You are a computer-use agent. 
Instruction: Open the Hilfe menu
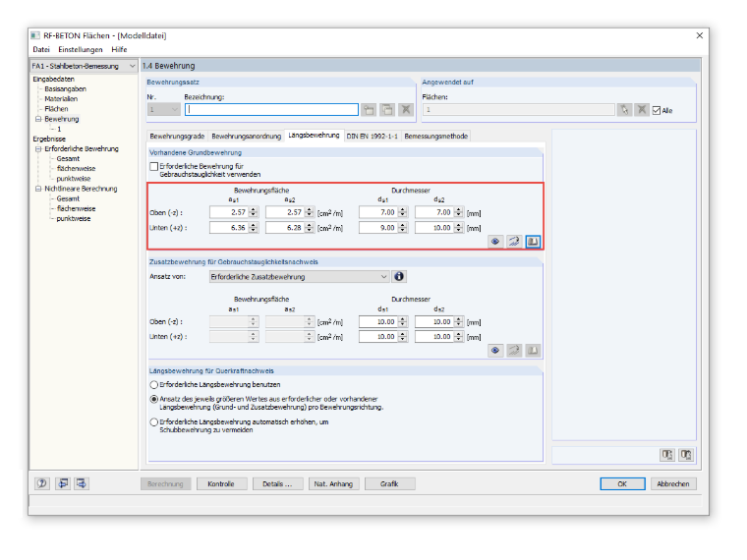[119, 49]
